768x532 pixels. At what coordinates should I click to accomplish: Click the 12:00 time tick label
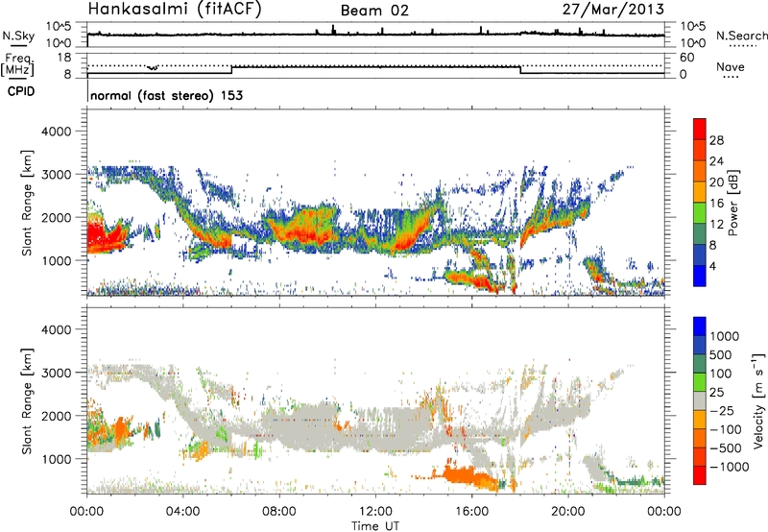click(x=375, y=512)
